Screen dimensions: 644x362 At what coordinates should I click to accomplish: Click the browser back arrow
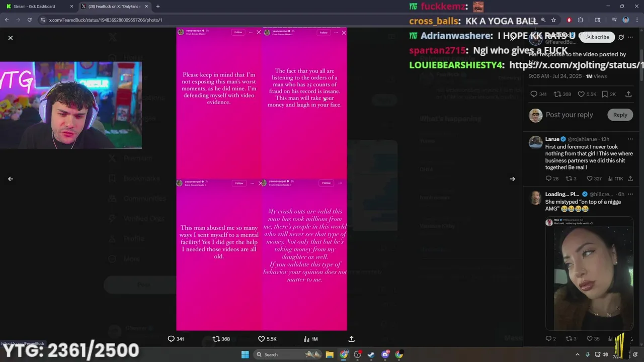click(x=7, y=20)
